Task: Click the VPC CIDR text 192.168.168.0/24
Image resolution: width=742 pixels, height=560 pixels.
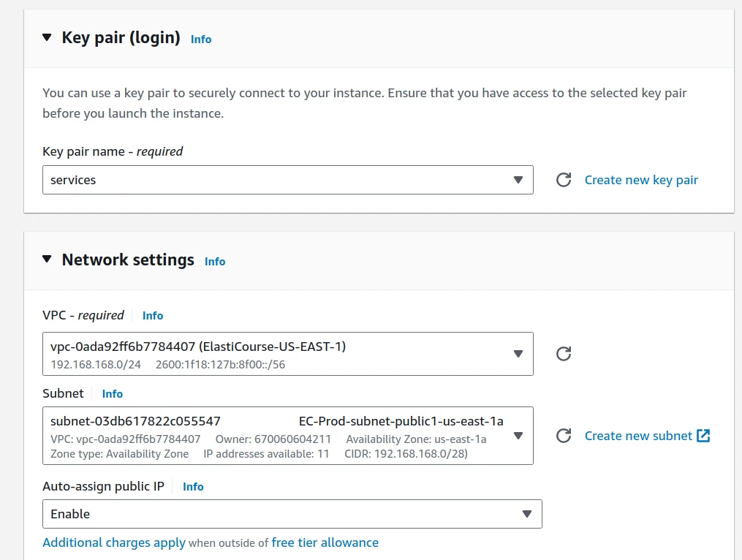Action: pyautogui.click(x=96, y=365)
